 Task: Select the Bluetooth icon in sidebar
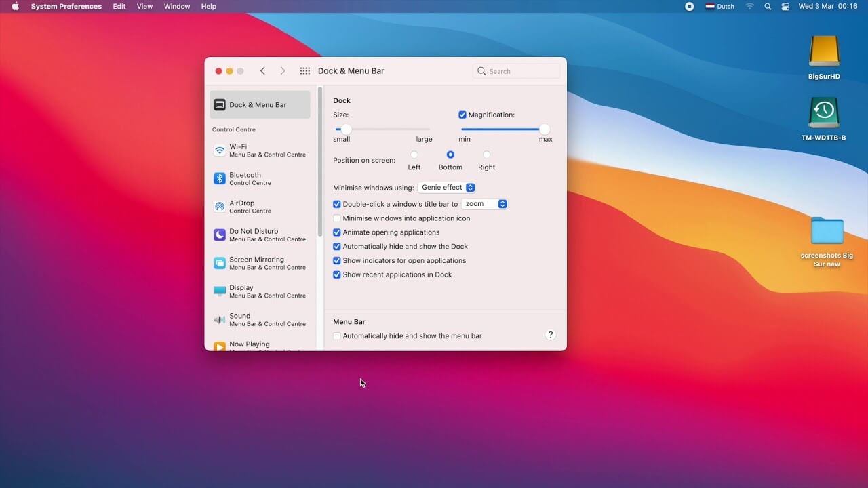(x=220, y=178)
